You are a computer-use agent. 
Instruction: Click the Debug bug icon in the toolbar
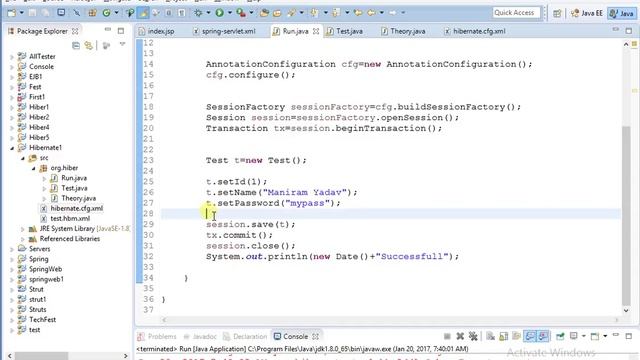[198, 13]
